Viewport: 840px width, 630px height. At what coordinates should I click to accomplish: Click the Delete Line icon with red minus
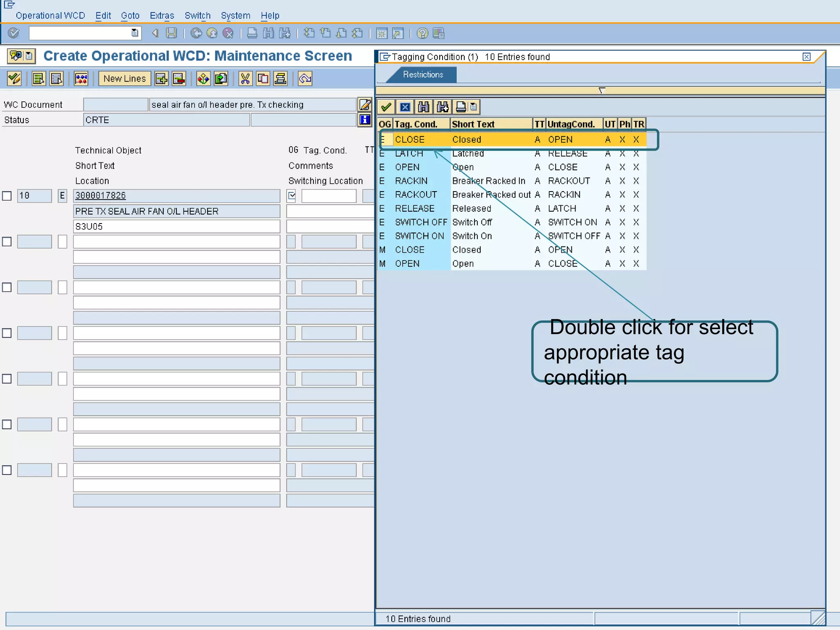point(179,78)
